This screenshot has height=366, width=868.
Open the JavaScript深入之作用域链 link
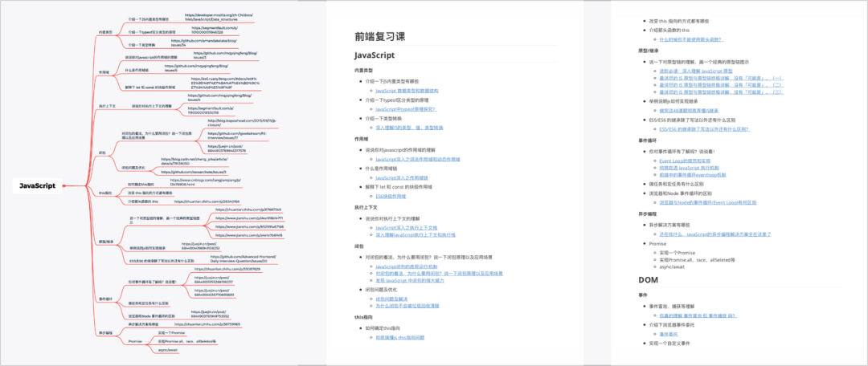point(401,177)
